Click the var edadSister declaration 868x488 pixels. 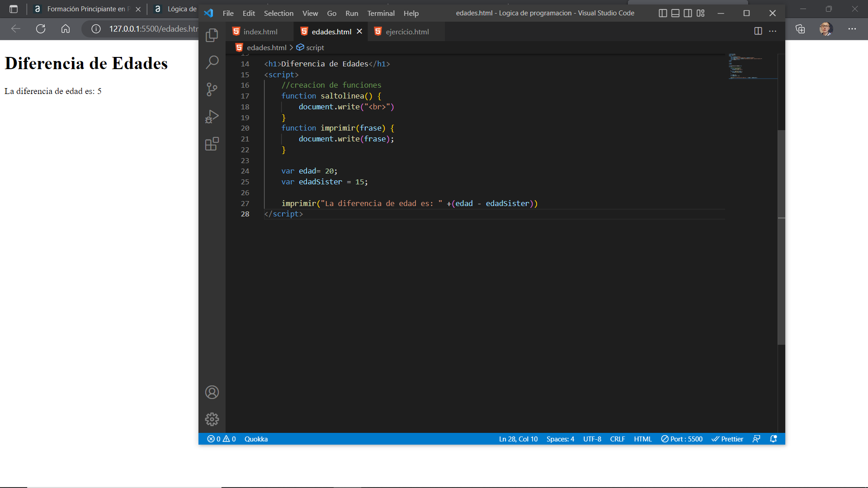(x=324, y=182)
